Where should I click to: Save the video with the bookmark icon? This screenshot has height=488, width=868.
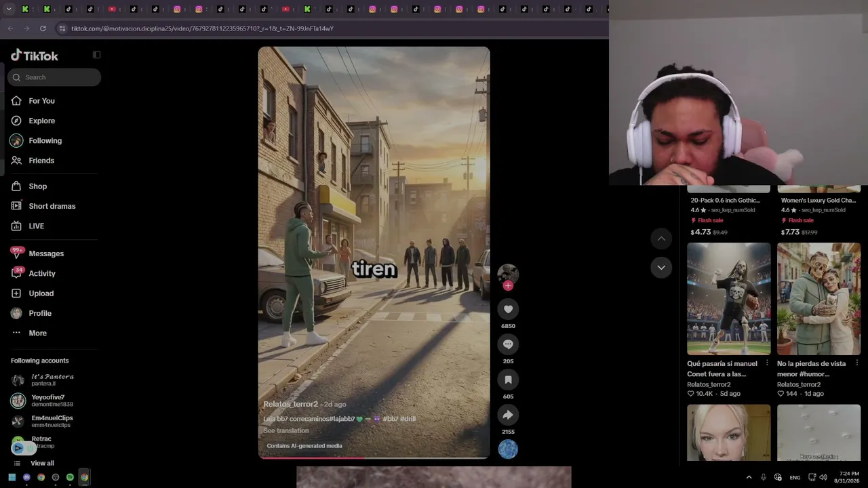point(508,380)
